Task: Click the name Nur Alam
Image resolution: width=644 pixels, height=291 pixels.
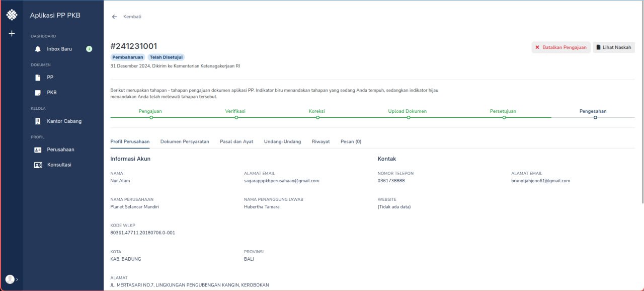Action: point(120,181)
